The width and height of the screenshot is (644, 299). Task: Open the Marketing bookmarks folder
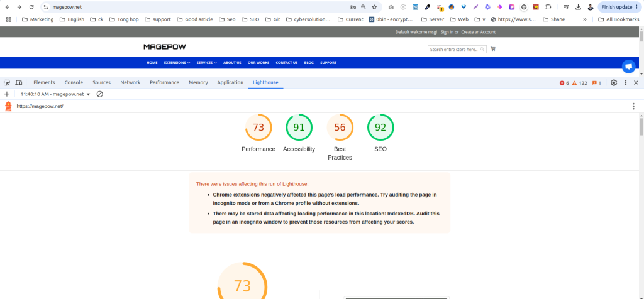[38, 19]
